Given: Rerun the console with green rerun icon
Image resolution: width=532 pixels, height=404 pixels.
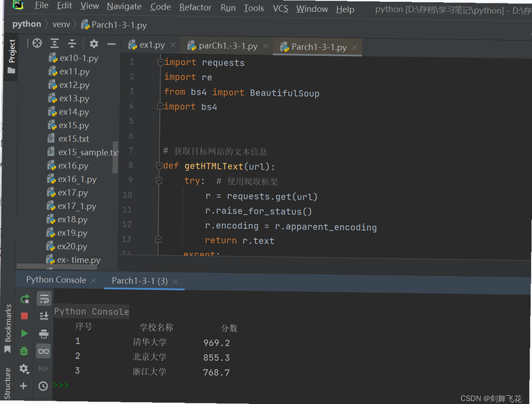Looking at the screenshot, I should (25, 299).
